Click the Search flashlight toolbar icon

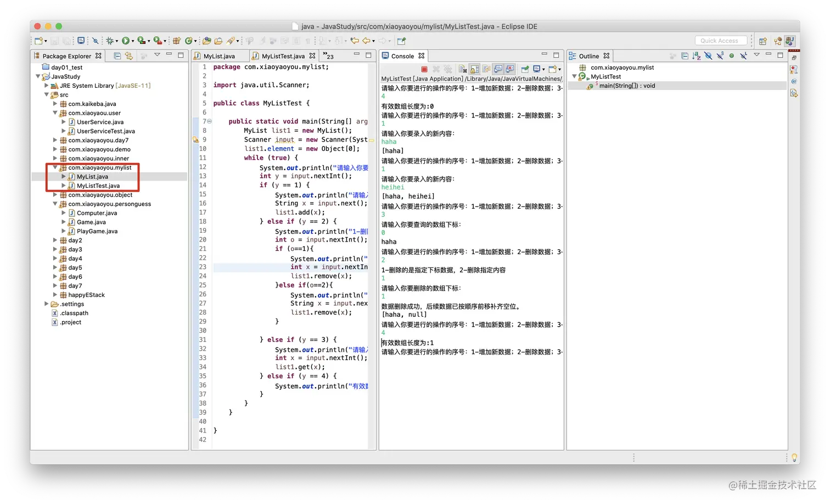231,41
